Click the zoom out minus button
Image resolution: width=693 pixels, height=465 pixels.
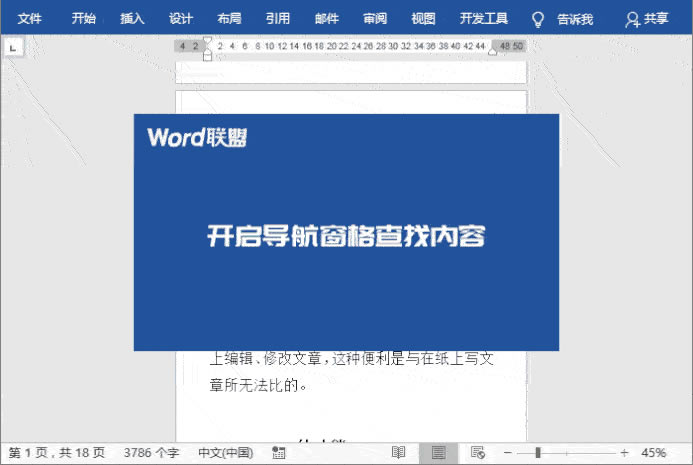[x=508, y=453]
